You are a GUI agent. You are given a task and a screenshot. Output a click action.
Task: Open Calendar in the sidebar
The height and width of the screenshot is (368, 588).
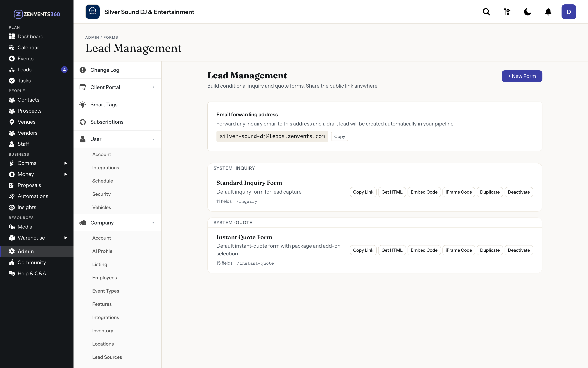tap(37, 47)
